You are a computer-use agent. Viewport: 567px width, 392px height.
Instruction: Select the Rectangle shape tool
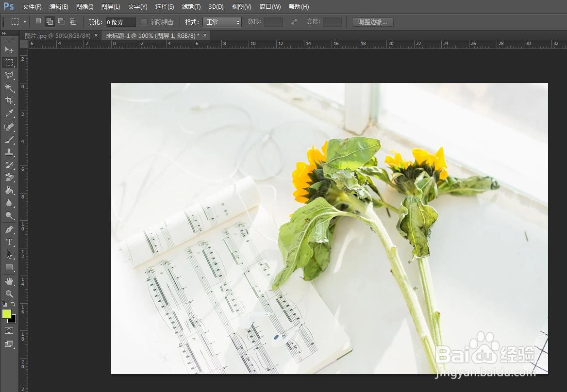click(x=9, y=268)
